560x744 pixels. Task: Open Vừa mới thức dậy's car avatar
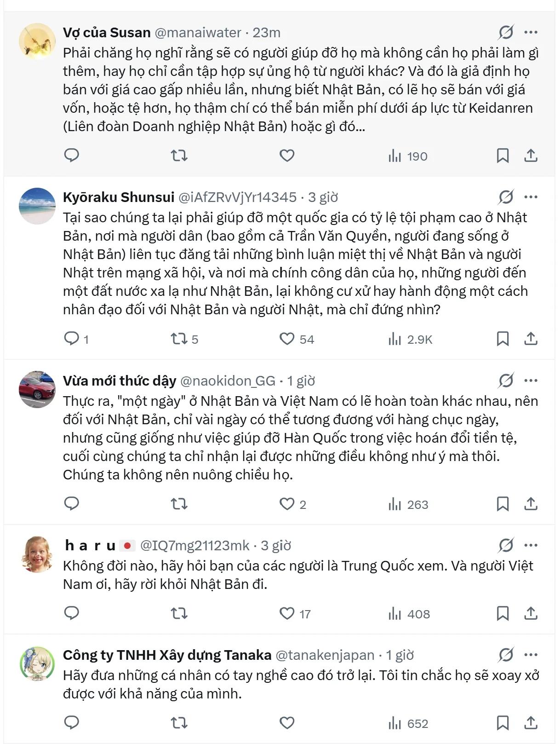click(37, 389)
